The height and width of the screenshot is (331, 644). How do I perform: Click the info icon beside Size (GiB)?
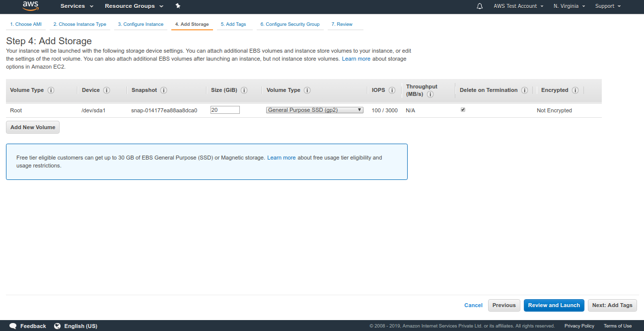tap(244, 90)
